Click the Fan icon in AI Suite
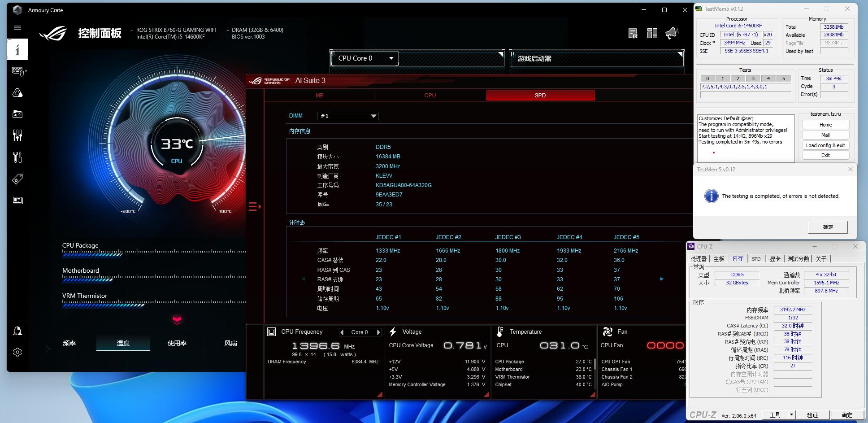The height and width of the screenshot is (423, 868). pyautogui.click(x=608, y=331)
